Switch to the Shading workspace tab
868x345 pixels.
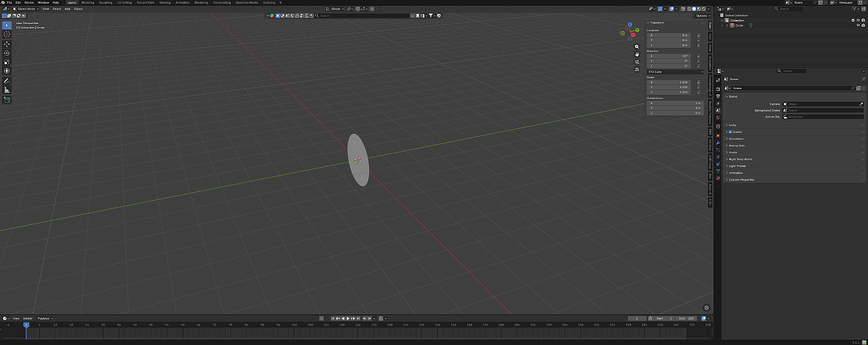[165, 2]
